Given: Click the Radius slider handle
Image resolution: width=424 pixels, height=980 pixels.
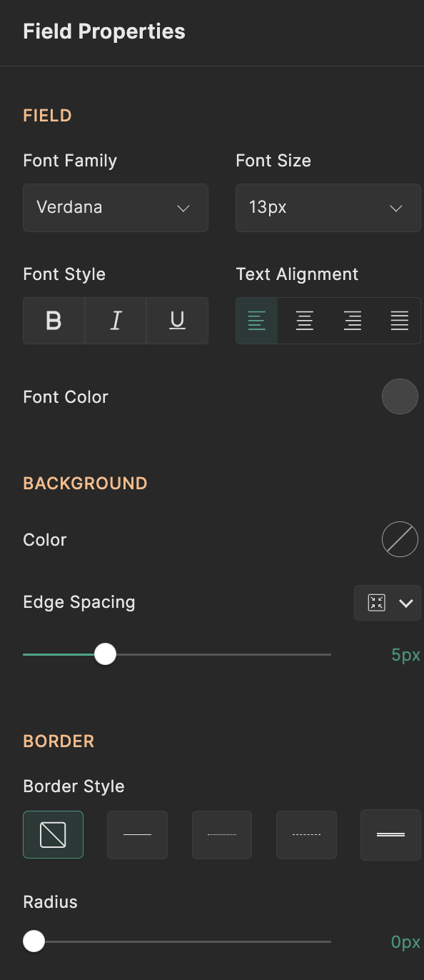Looking at the screenshot, I should click(x=34, y=941).
